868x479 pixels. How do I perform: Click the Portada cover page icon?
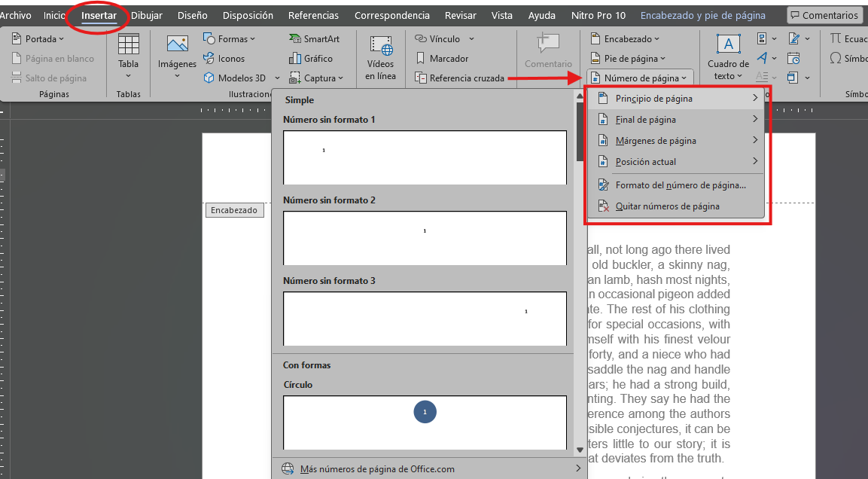pyautogui.click(x=17, y=38)
